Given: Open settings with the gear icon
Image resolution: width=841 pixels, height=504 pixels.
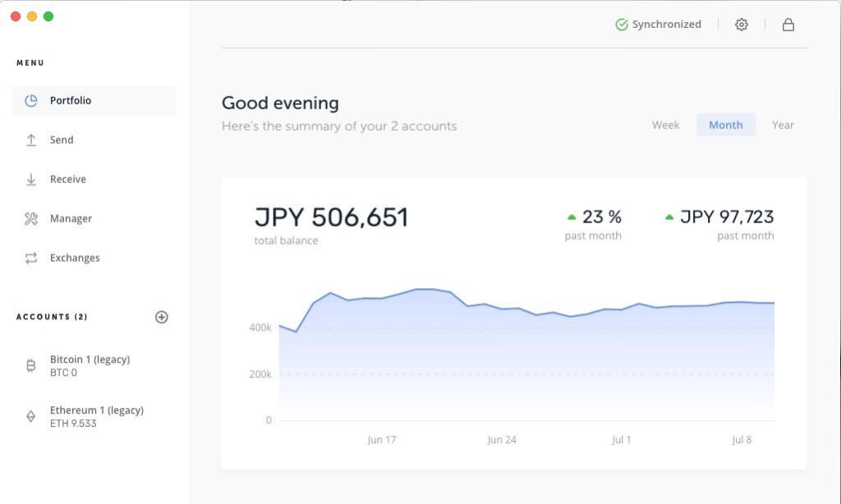Looking at the screenshot, I should (x=742, y=25).
